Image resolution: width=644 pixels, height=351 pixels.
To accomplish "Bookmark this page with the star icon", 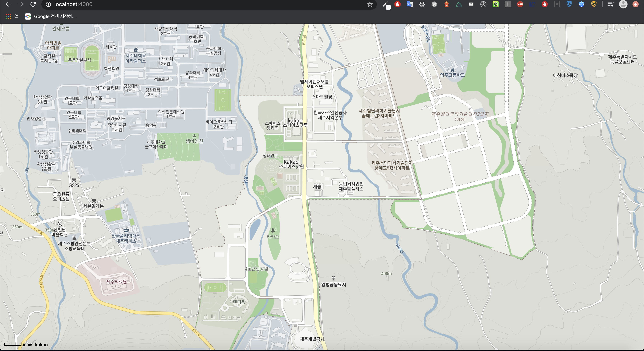I will coord(370,4).
